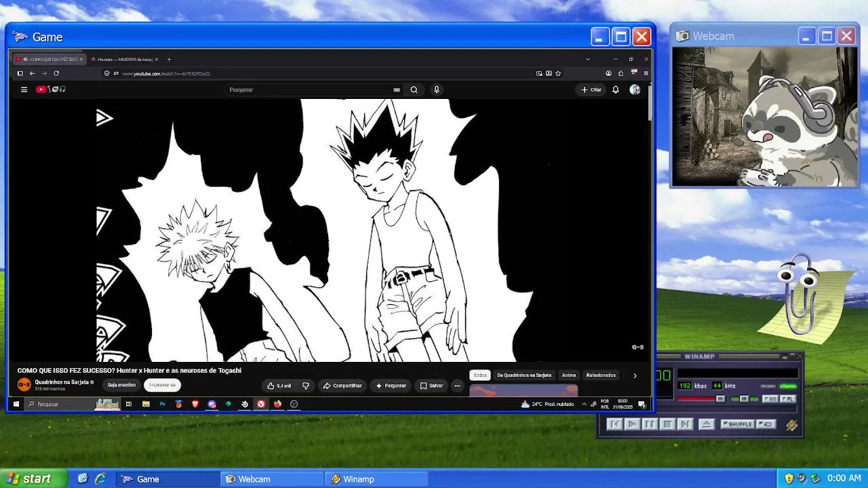Open more actions ellipsis under the video
This screenshot has width=868, height=488.
coord(457,386)
